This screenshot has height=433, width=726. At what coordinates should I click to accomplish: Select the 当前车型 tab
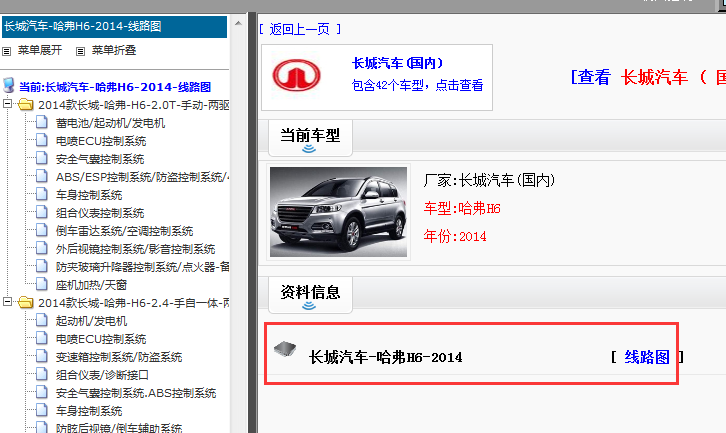(310, 138)
